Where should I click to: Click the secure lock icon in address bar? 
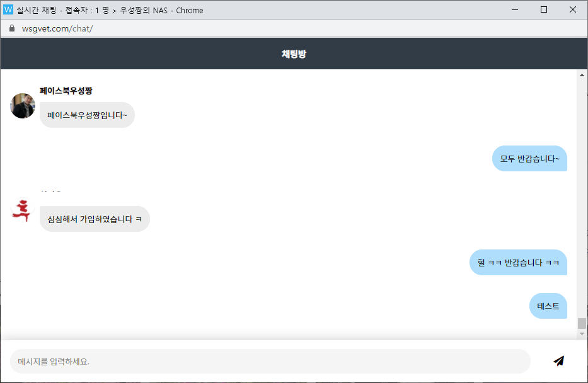[x=12, y=28]
